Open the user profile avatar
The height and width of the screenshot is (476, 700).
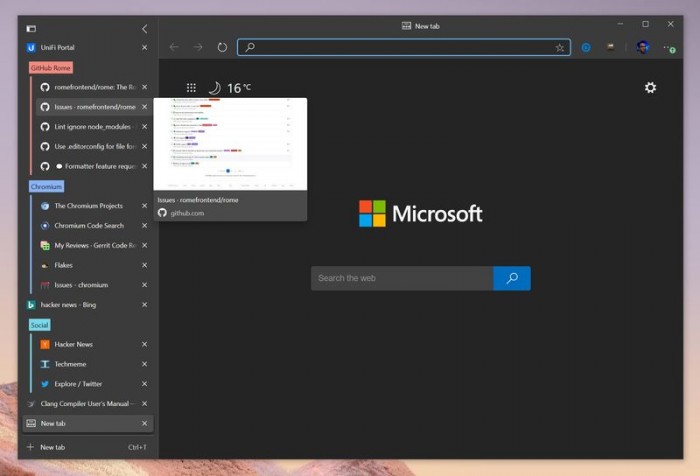click(x=642, y=47)
